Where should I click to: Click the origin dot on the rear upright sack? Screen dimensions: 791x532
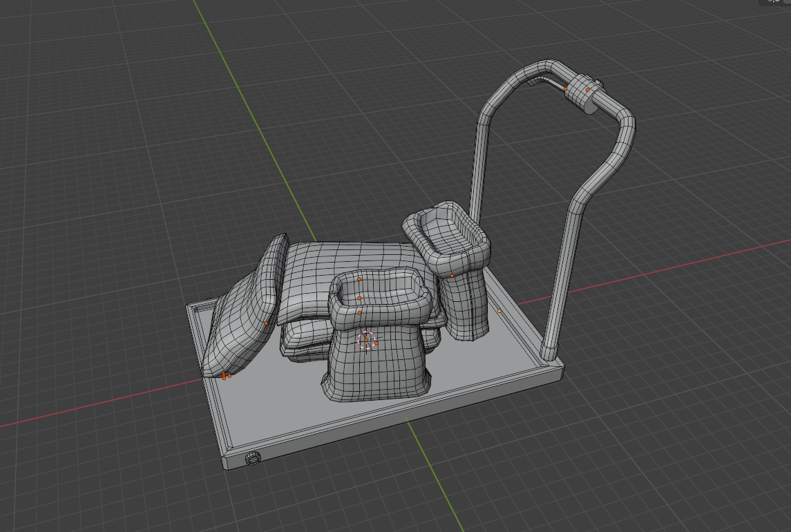(x=452, y=276)
